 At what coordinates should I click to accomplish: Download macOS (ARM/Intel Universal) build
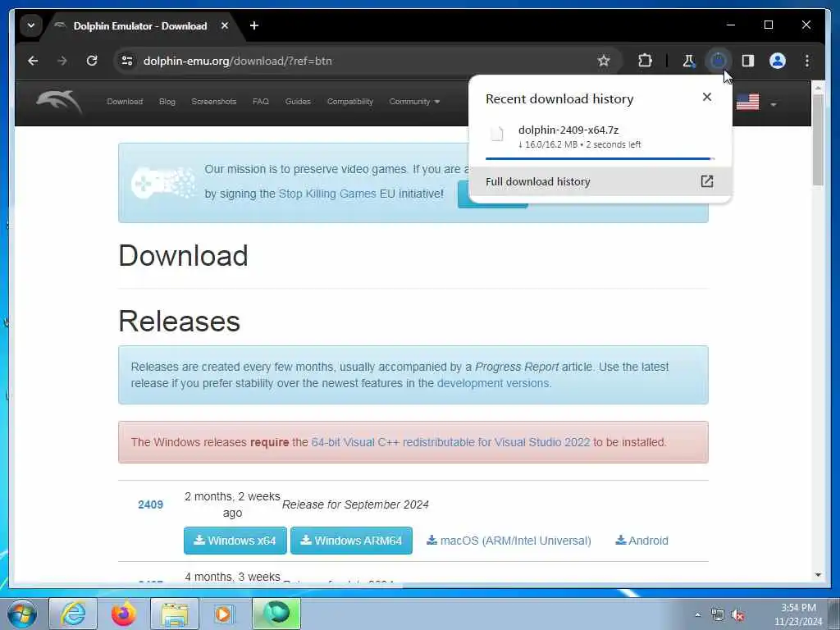509,541
